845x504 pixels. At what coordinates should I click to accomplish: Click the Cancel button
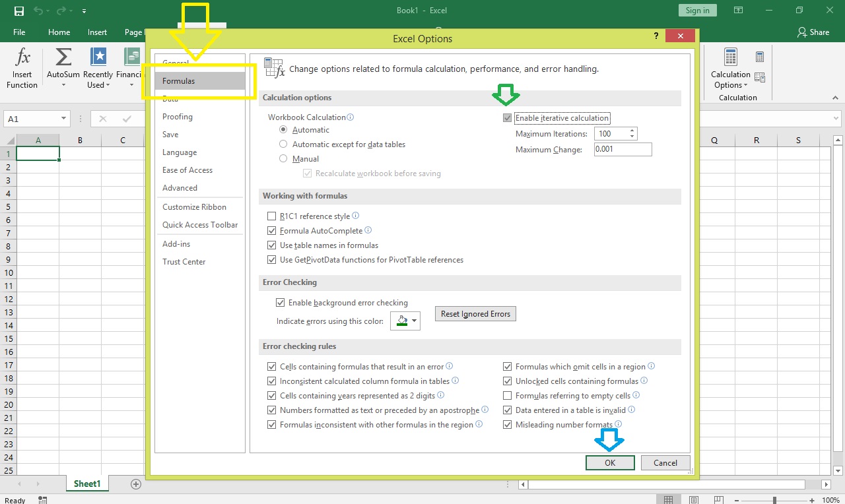click(x=665, y=463)
